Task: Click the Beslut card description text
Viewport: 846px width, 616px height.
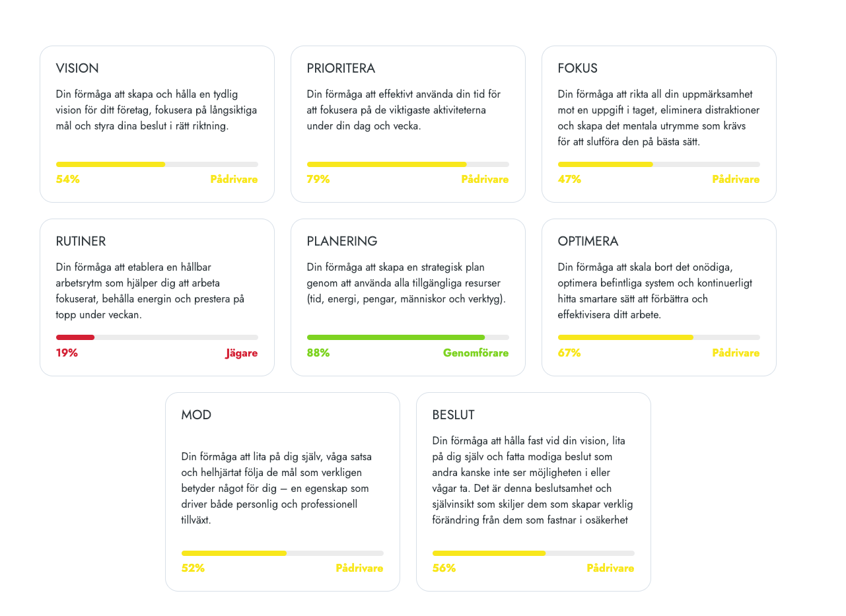Action: (532, 481)
